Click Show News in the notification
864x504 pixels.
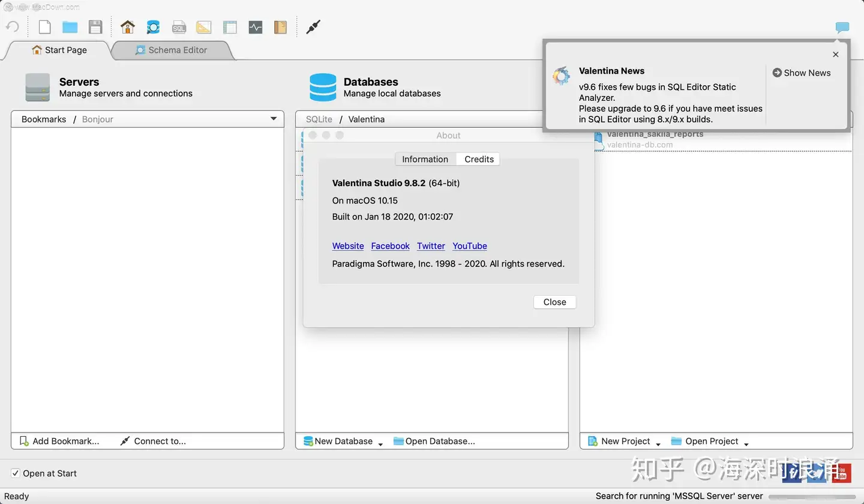(802, 73)
